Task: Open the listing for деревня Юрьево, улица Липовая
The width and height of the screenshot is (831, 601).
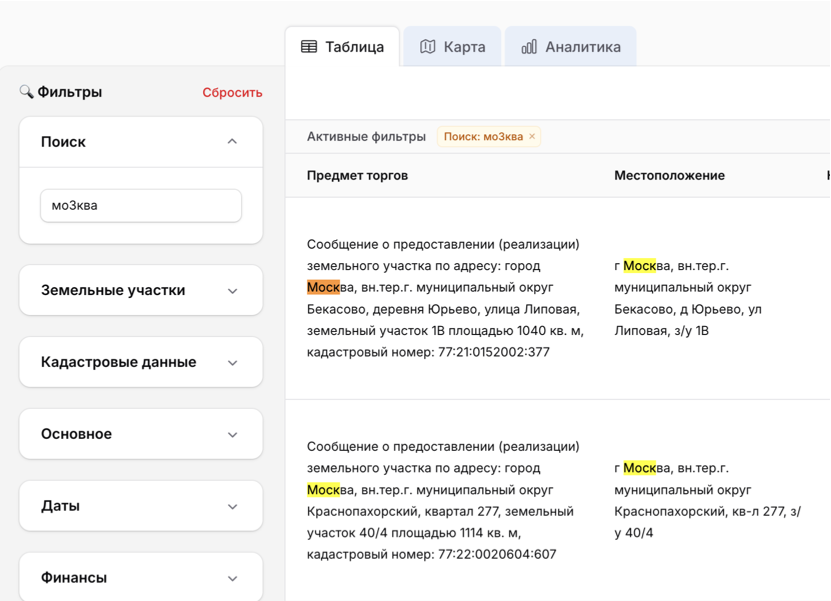Action: pos(444,298)
